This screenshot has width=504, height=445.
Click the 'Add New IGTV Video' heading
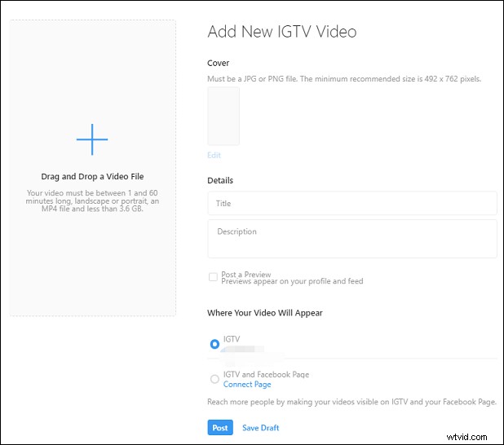(282, 32)
